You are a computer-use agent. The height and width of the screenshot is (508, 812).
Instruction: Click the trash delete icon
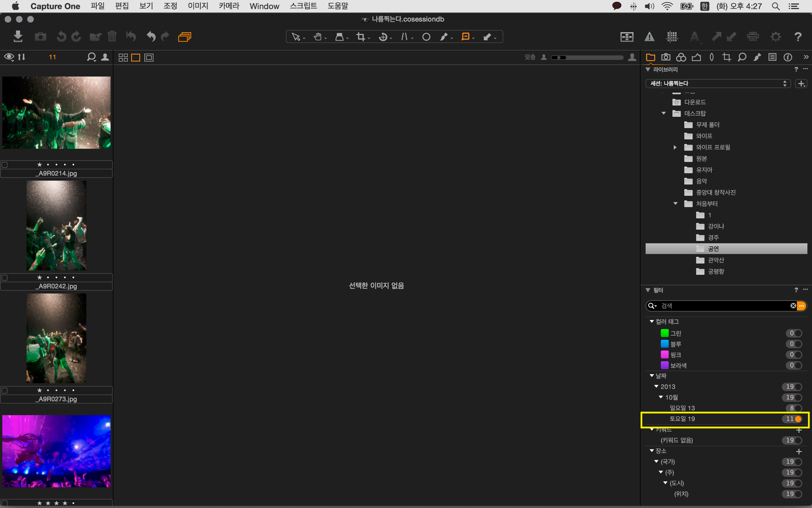(112, 36)
